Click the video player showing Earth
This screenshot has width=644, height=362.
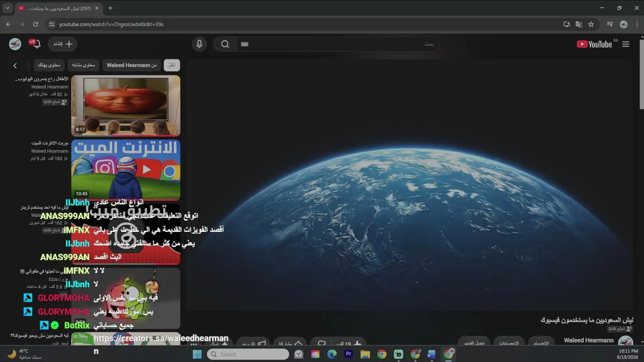coord(410,185)
